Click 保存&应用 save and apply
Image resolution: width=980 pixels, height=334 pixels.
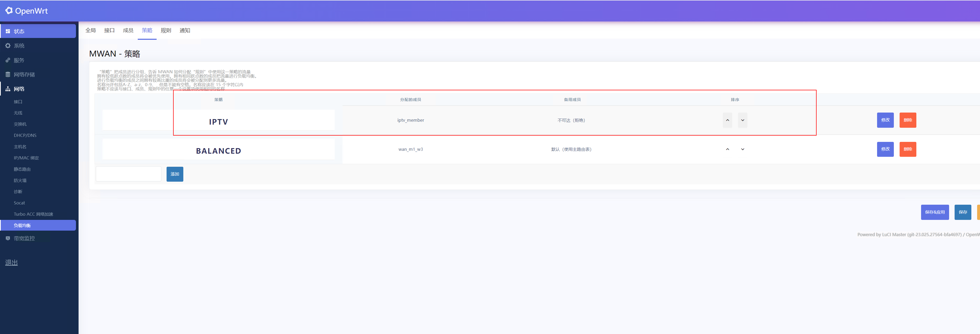pyautogui.click(x=934, y=212)
